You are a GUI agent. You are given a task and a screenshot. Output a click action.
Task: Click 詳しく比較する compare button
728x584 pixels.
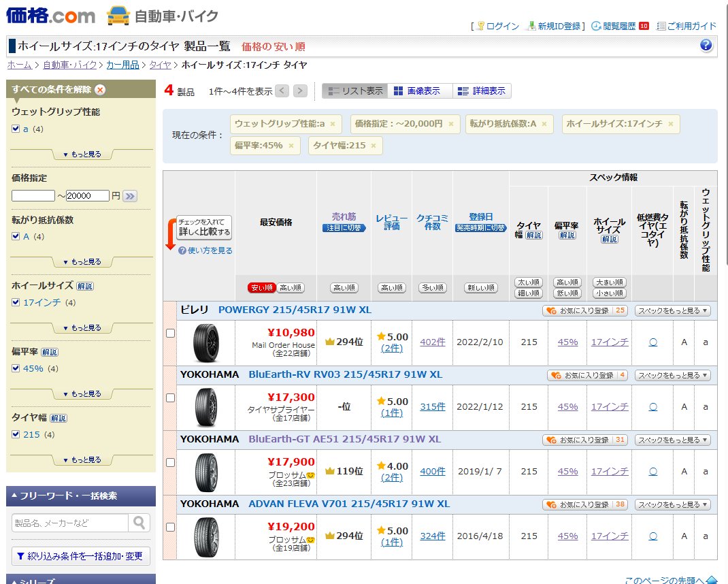204,227
